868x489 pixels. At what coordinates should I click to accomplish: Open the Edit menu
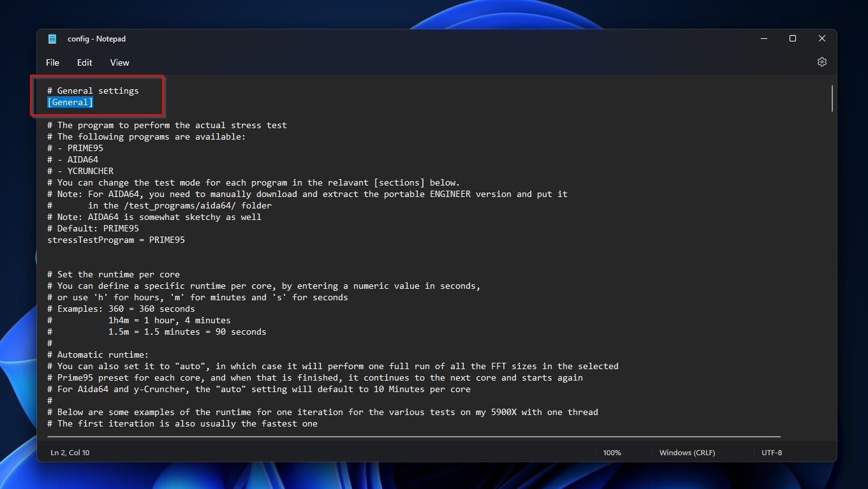84,62
